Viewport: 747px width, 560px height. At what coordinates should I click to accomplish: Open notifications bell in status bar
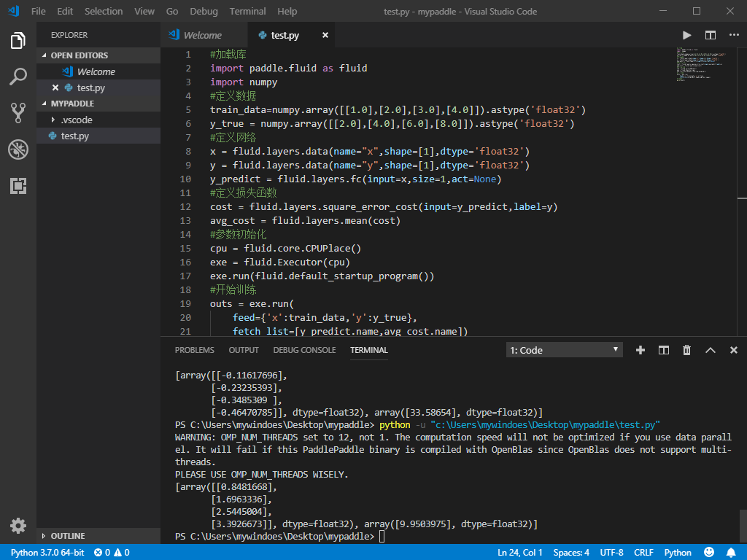pos(731,553)
